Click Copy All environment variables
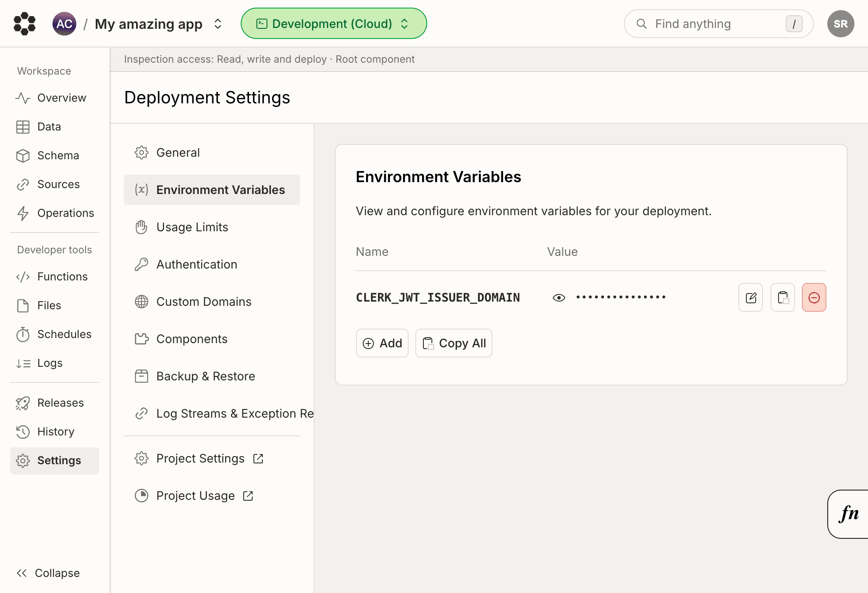868x593 pixels. click(454, 343)
